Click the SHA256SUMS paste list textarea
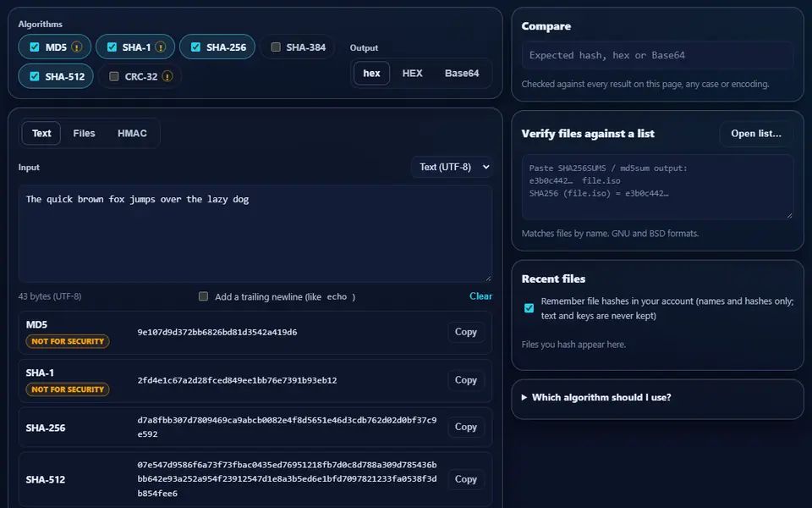The image size is (812, 508). click(657, 186)
